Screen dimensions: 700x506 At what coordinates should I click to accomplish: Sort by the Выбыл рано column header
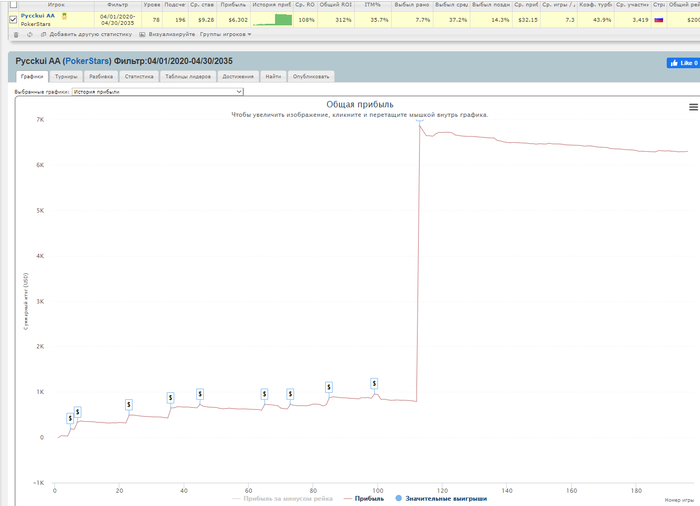click(412, 4)
